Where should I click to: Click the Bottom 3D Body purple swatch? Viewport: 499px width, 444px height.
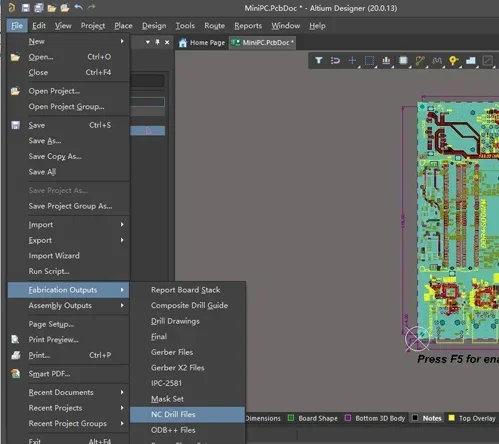[348, 418]
